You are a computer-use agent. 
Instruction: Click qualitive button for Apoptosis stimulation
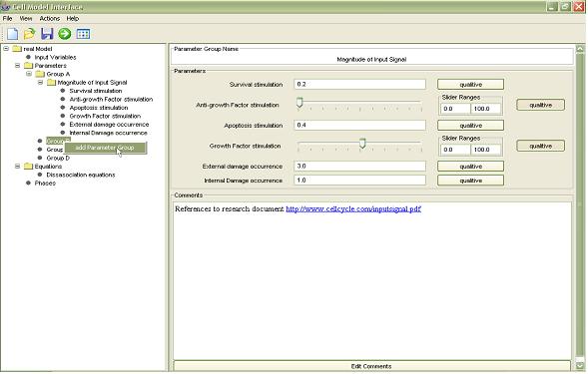[x=470, y=126]
